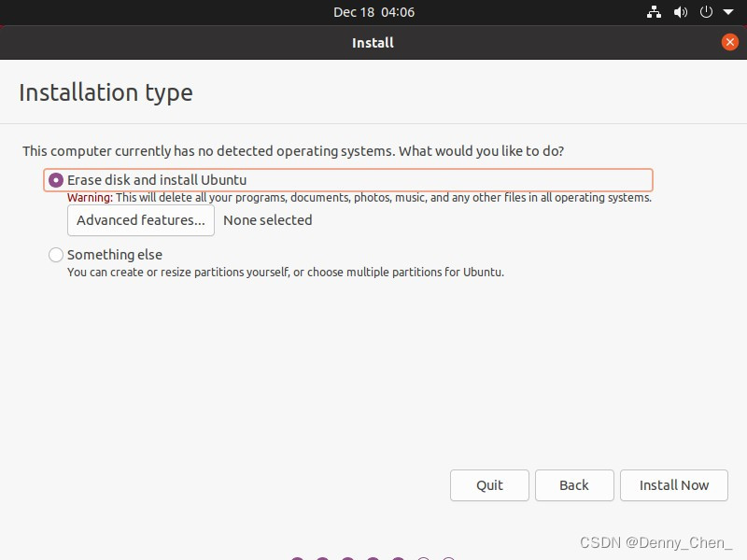This screenshot has height=560, width=747.
Task: Click the power icon in top bar
Action: [x=706, y=12]
